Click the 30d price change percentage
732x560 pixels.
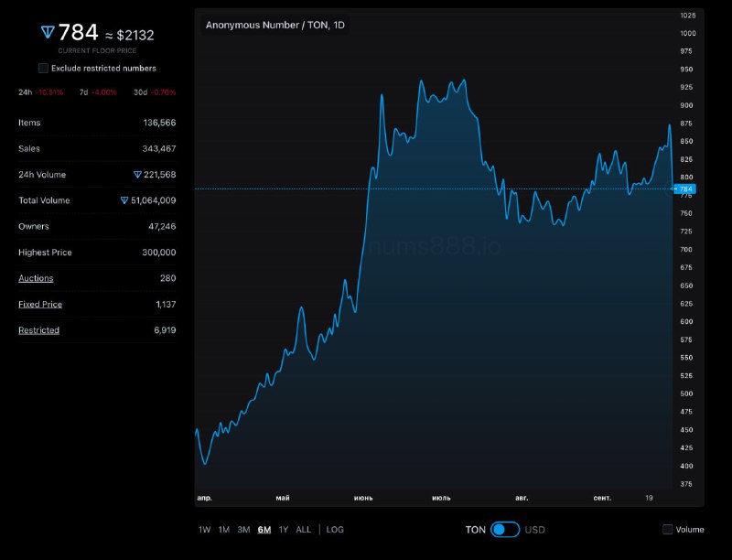tap(166, 92)
